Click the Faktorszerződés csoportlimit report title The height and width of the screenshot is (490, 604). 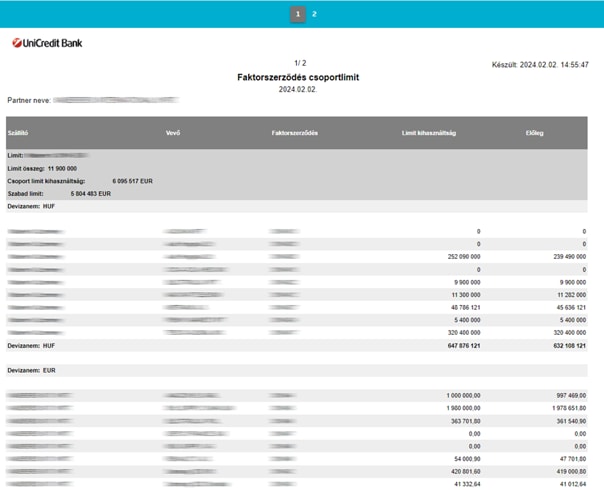298,77
